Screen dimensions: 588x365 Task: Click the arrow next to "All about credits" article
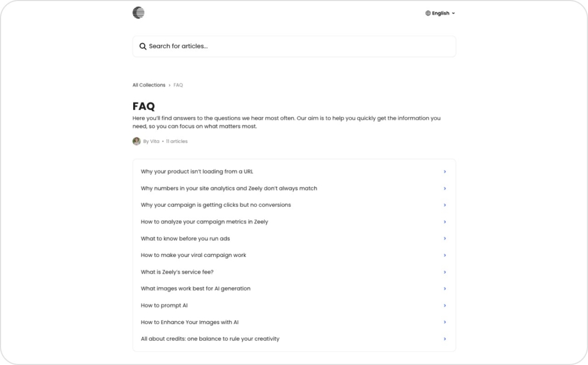click(444, 339)
